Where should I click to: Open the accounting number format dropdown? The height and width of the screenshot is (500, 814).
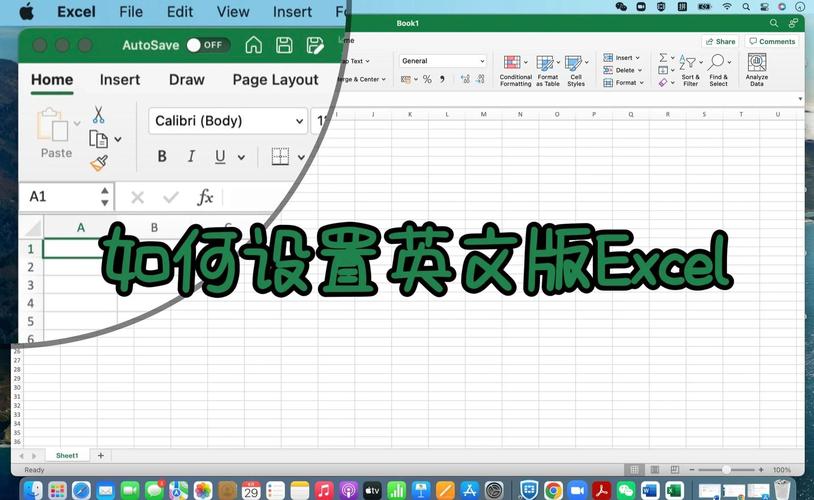416,79
